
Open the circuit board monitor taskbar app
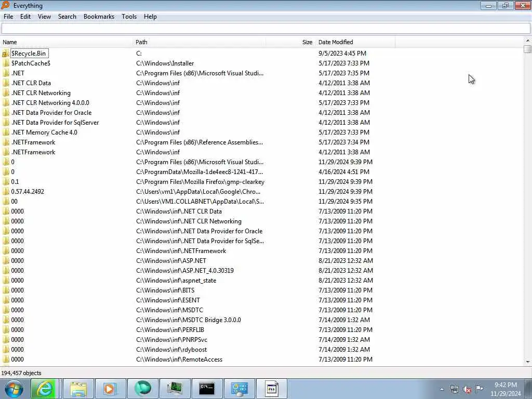pos(175,389)
